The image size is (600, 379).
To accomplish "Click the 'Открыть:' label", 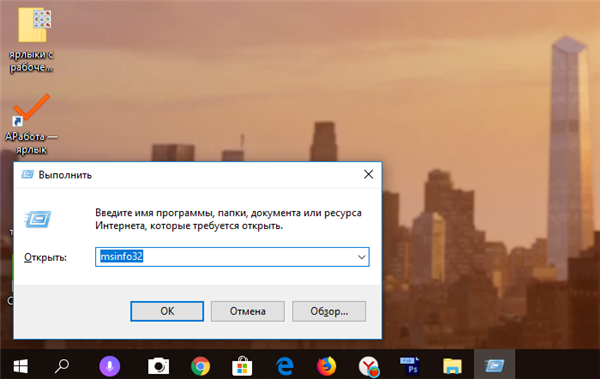I will [45, 257].
